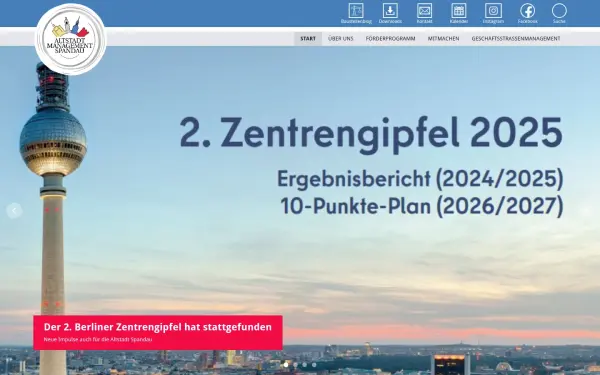Image resolution: width=600 pixels, height=375 pixels.
Task: Select the first slider pagination dot
Action: click(286, 365)
